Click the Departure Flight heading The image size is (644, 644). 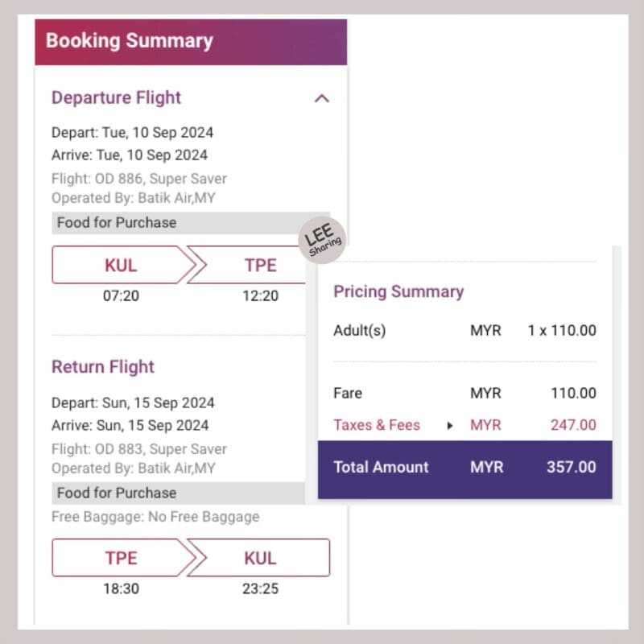pos(116,97)
